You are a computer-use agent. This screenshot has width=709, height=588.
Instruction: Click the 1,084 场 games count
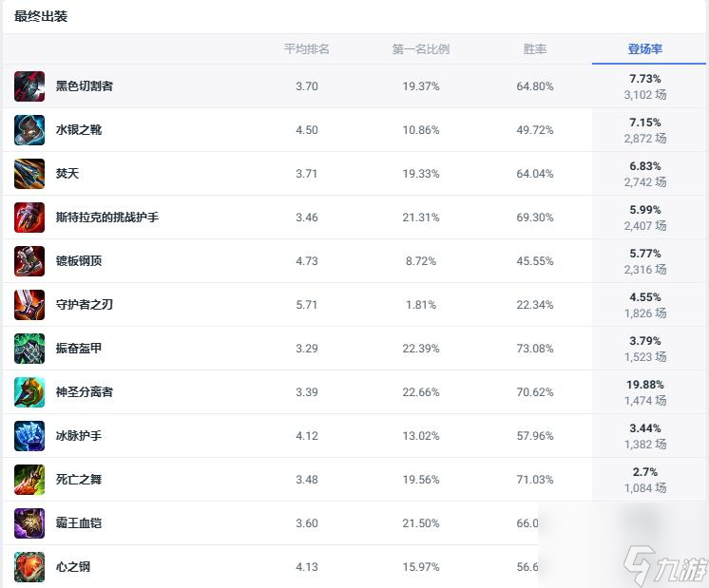point(645,488)
